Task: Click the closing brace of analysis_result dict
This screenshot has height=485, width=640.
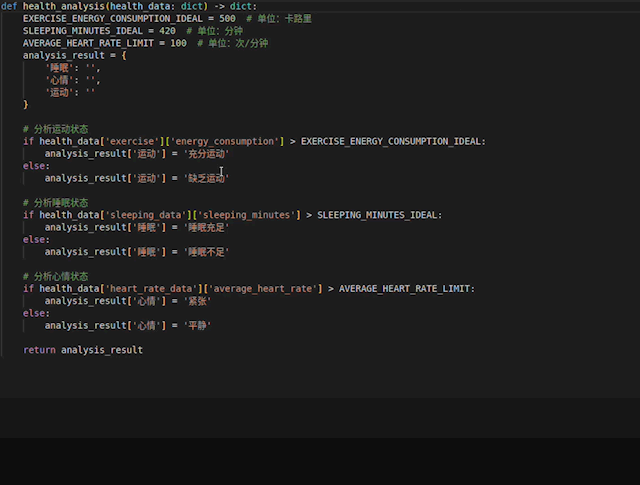Action: pyautogui.click(x=26, y=105)
